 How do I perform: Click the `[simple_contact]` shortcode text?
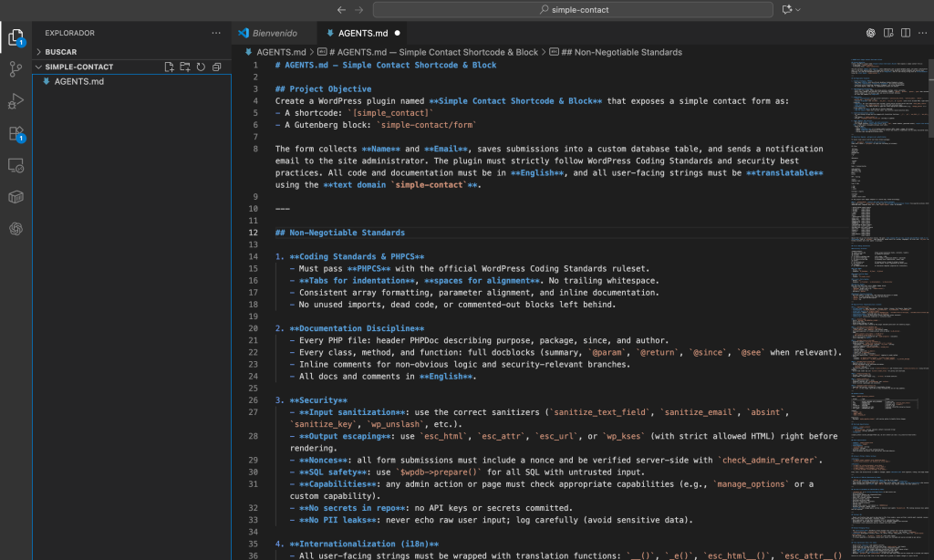pyautogui.click(x=390, y=113)
